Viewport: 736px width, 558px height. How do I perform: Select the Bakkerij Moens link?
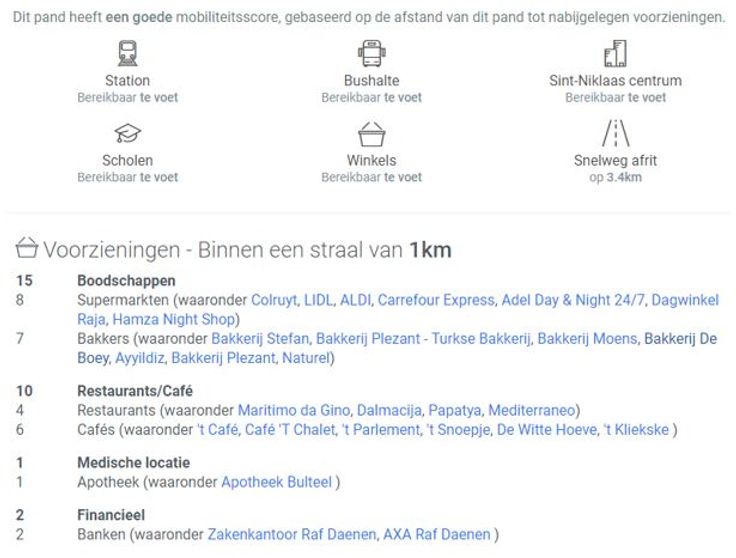(587, 339)
